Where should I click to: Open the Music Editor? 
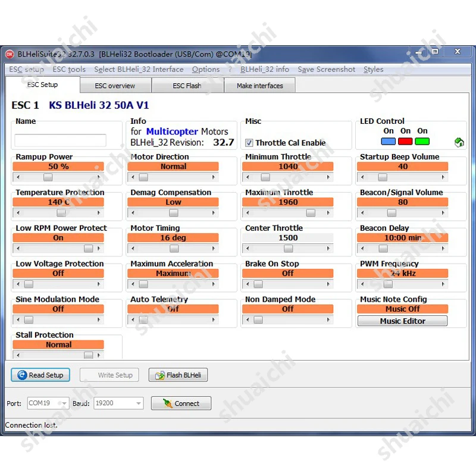coord(403,321)
